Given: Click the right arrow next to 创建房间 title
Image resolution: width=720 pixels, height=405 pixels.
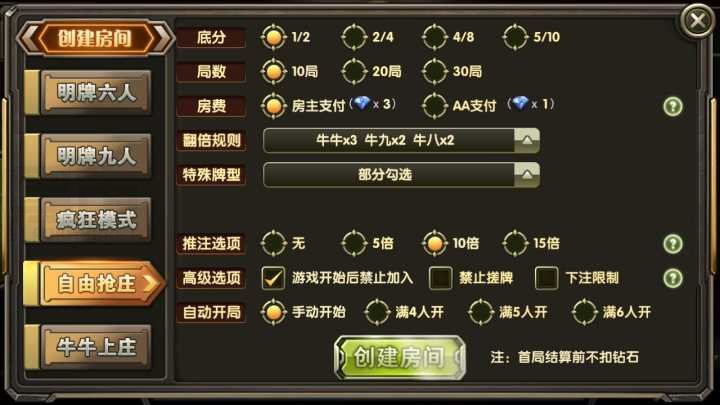Looking at the screenshot, I should [x=163, y=38].
